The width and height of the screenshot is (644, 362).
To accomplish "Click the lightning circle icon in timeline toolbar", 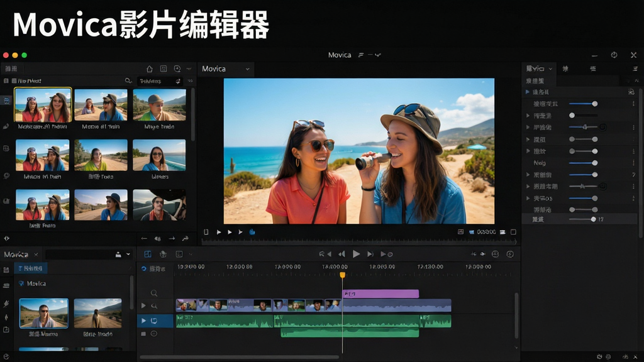I will [x=510, y=254].
